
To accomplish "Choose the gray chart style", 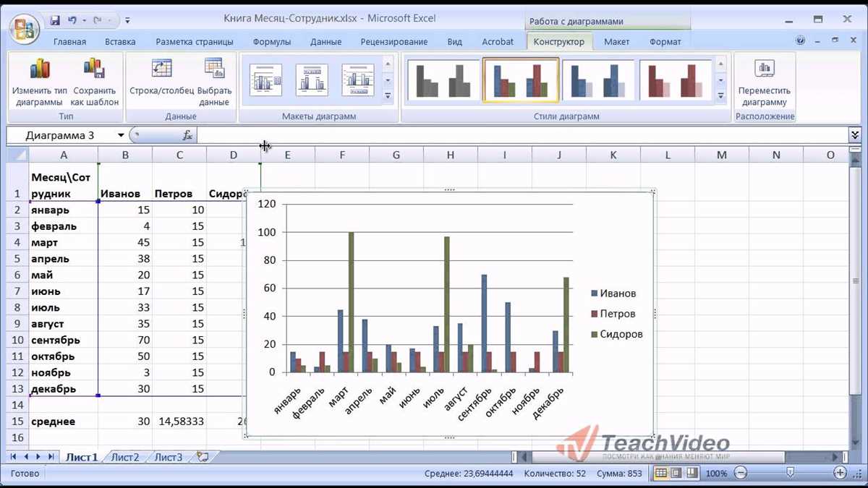I will click(442, 80).
